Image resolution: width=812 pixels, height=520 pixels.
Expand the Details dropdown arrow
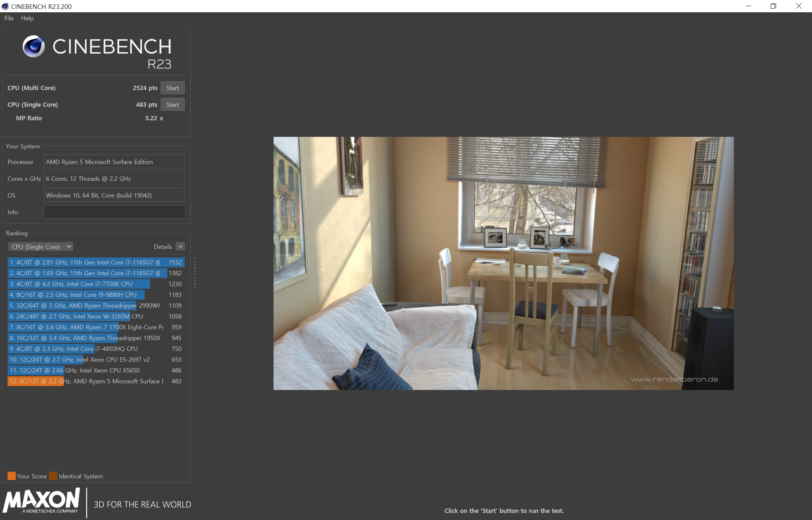click(180, 247)
